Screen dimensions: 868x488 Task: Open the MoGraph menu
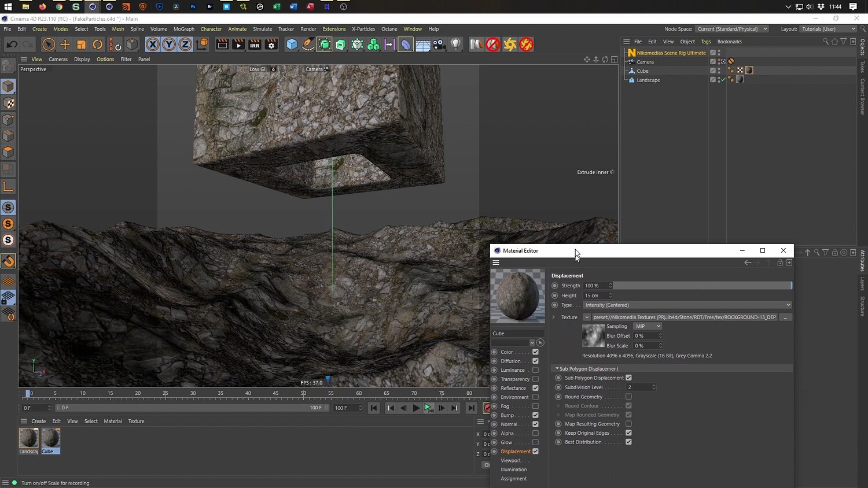coord(183,29)
